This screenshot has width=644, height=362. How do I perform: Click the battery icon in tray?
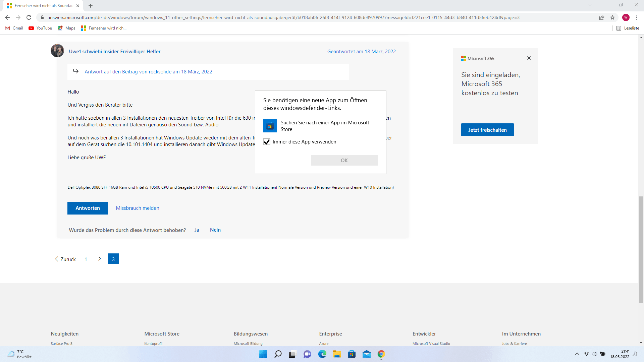(x=603, y=354)
